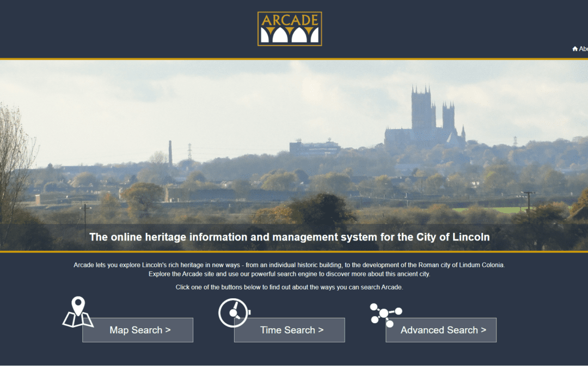Open the About menu item
Image resolution: width=588 pixels, height=368 pixels.
(x=584, y=49)
